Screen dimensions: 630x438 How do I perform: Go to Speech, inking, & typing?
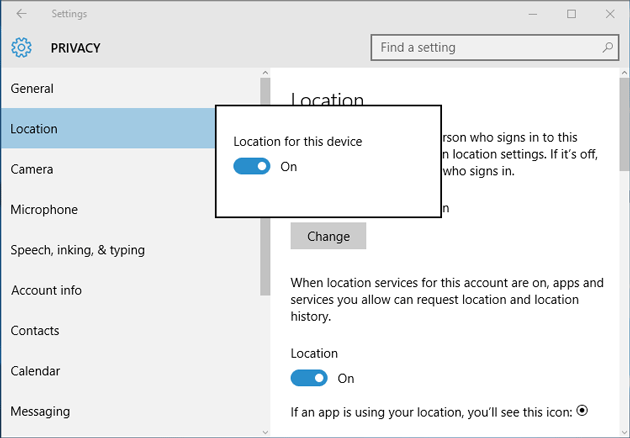tap(78, 250)
